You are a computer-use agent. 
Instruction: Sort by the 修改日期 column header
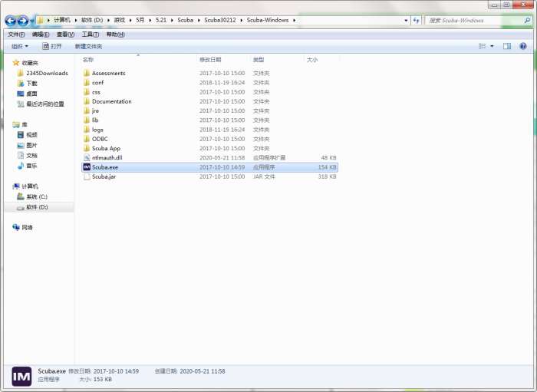click(x=210, y=60)
